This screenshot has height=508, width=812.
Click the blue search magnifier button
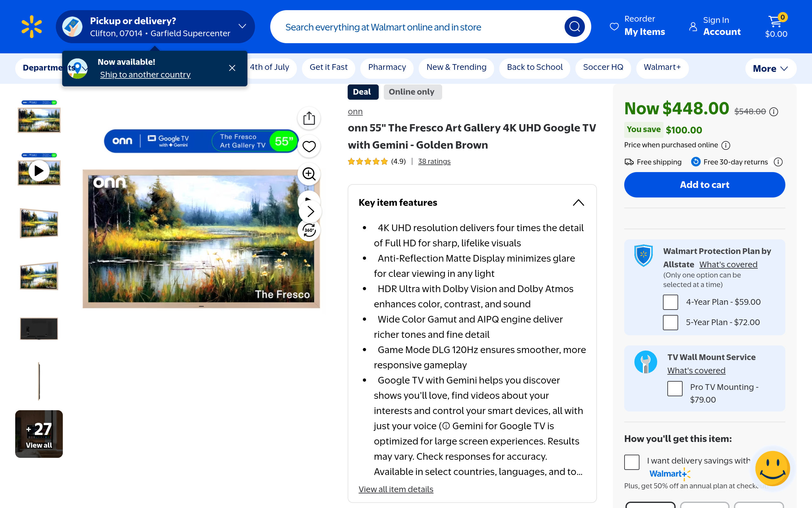point(574,27)
